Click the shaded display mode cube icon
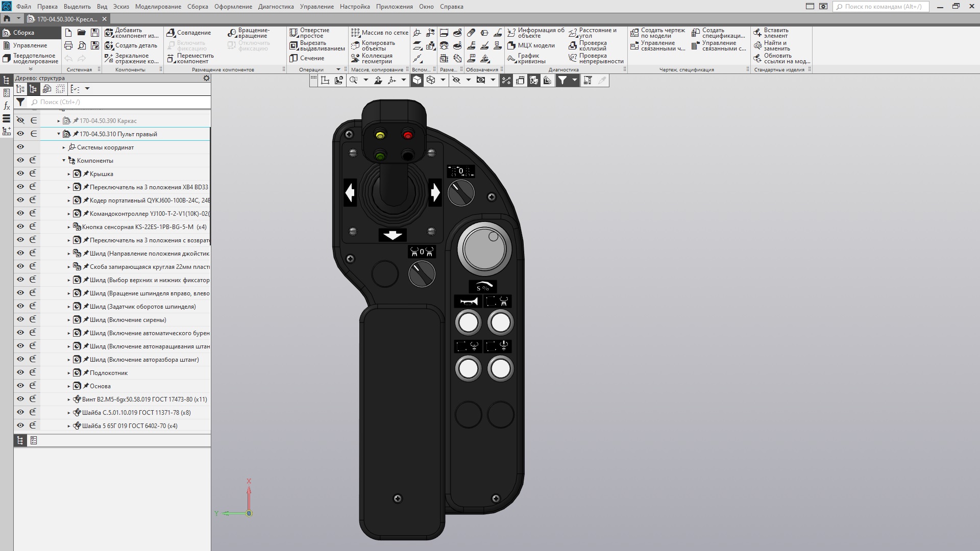This screenshot has width=980, height=551. pyautogui.click(x=417, y=81)
